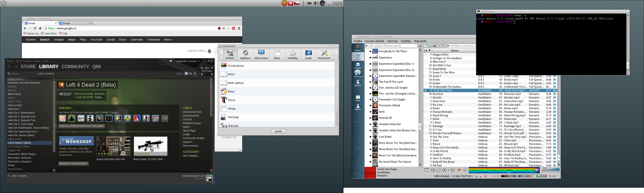Click the volume speaker tray icon
The height and width of the screenshot is (193, 644).
tap(316, 3)
